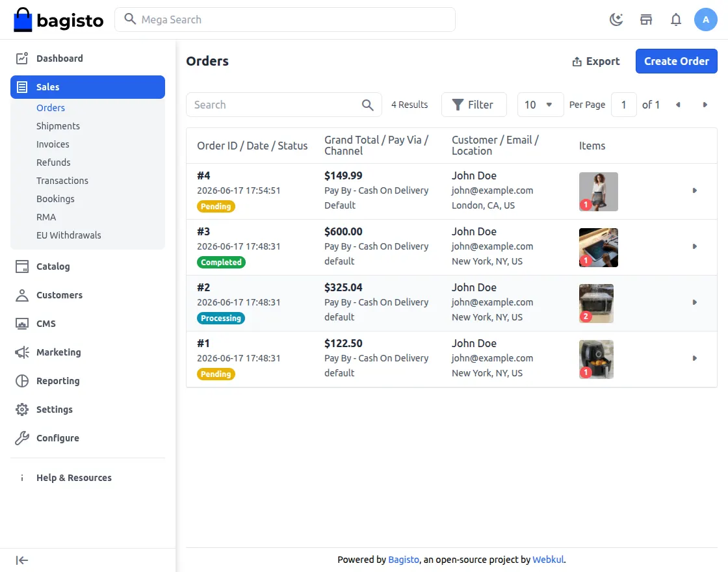728x572 pixels.
Task: View order #1 details arrow
Action: click(x=695, y=358)
